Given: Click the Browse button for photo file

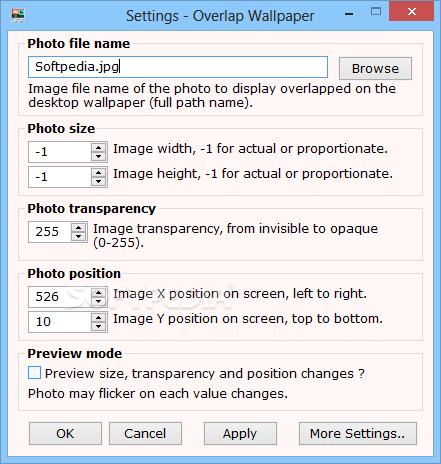Looking at the screenshot, I should [x=375, y=68].
